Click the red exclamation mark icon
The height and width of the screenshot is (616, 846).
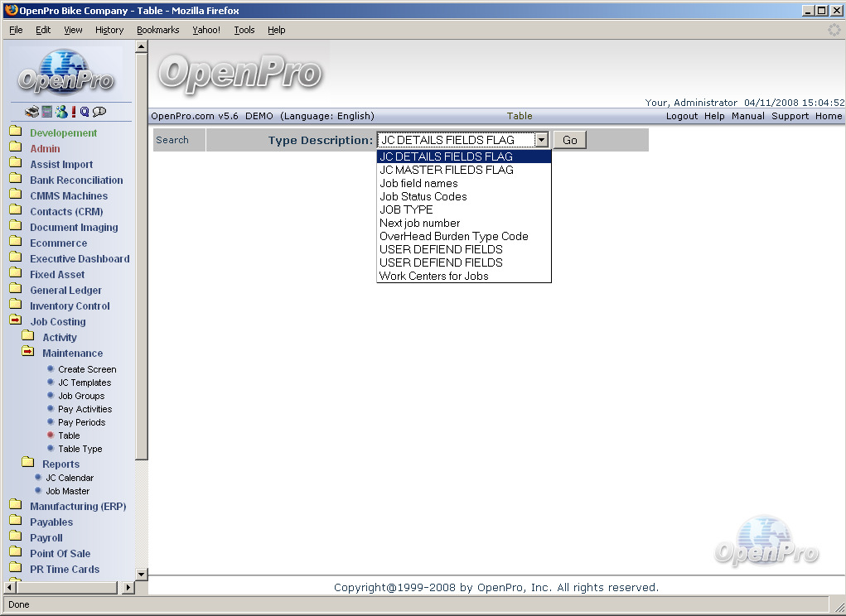click(73, 112)
